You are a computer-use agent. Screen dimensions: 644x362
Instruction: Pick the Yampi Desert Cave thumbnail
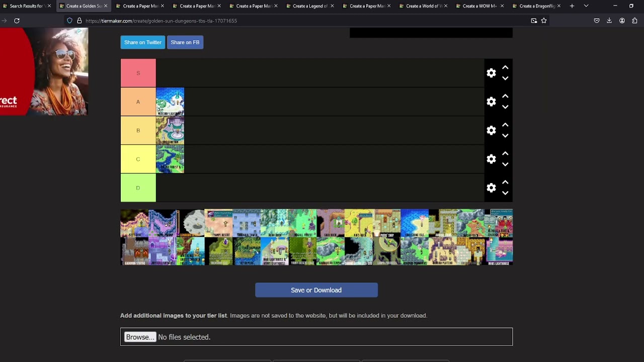click(303, 251)
